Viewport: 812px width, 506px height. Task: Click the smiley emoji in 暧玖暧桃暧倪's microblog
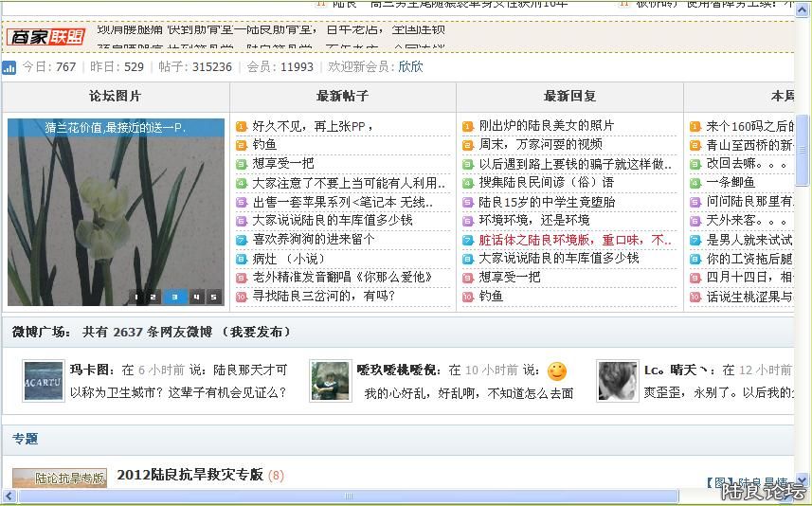coord(557,370)
